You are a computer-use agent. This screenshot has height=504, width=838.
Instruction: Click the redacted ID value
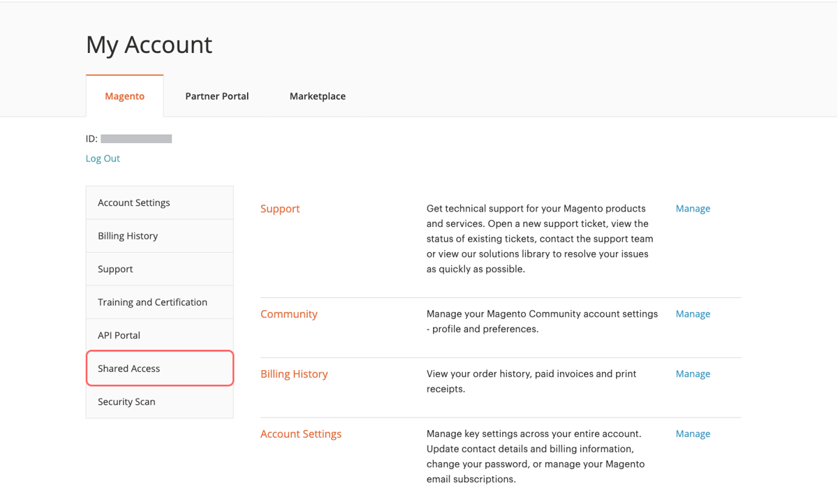coord(136,139)
